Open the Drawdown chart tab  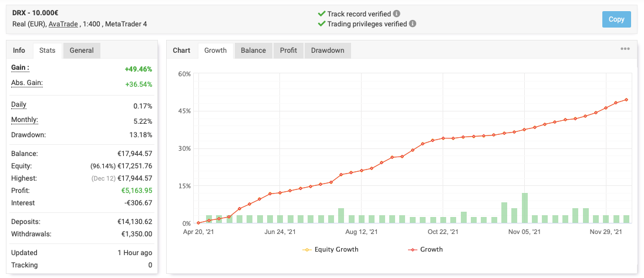tap(328, 50)
